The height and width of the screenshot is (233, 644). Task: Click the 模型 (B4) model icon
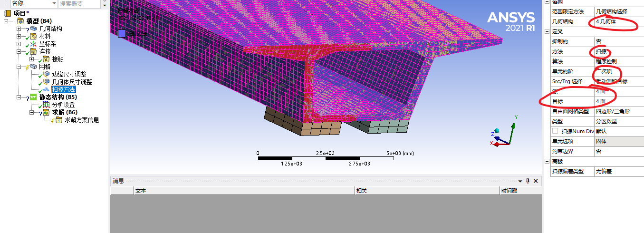pyautogui.click(x=21, y=21)
